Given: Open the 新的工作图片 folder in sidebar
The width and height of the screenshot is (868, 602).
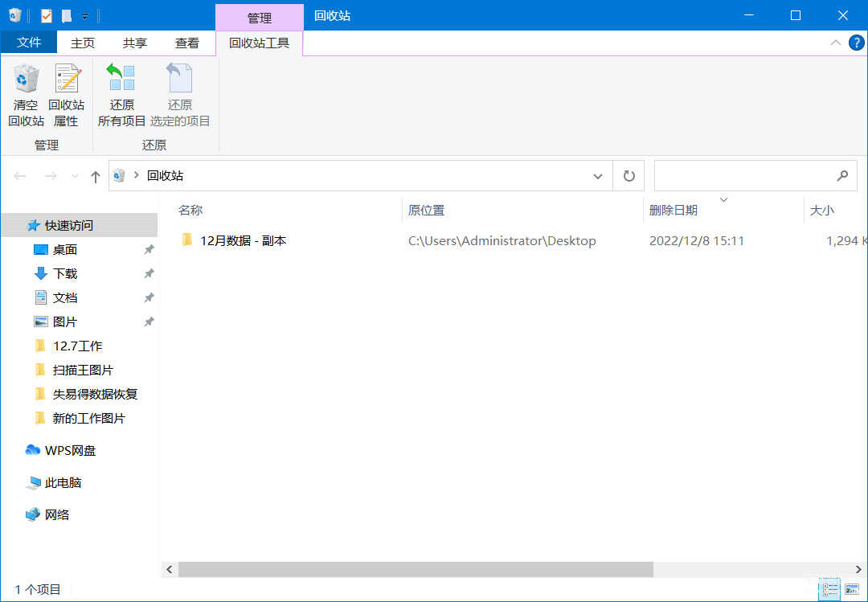Looking at the screenshot, I should coord(88,418).
